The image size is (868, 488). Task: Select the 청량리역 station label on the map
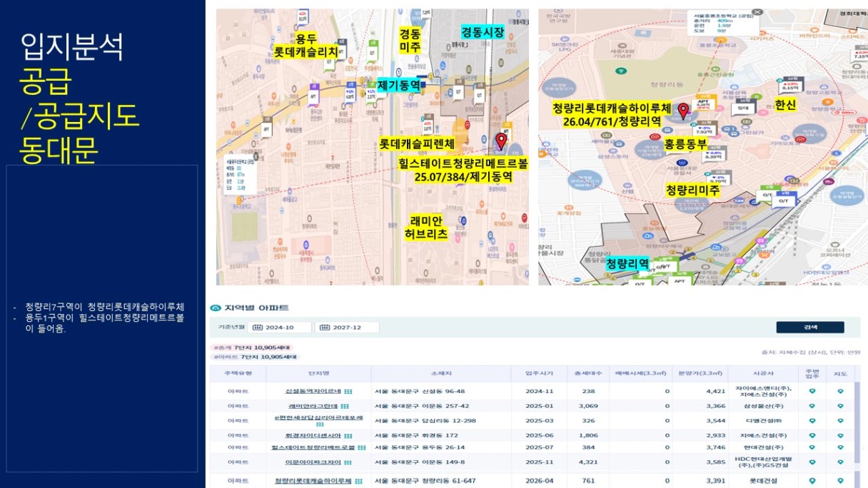pyautogui.click(x=627, y=264)
